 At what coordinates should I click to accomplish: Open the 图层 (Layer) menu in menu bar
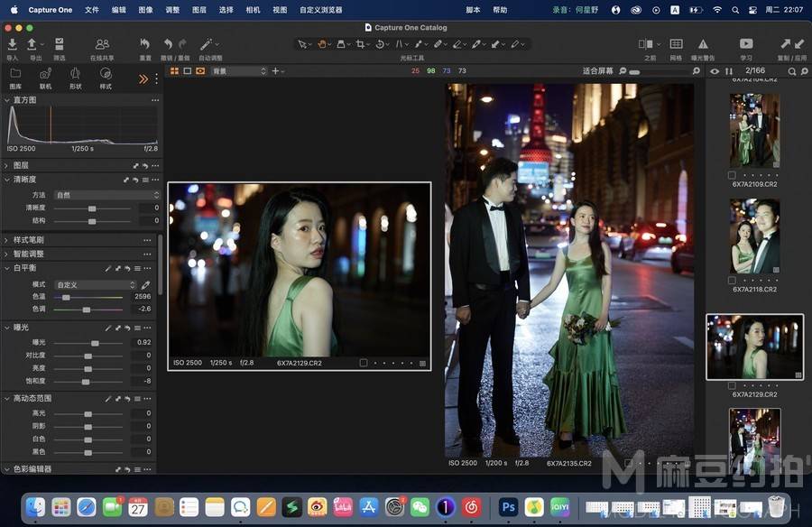(x=199, y=10)
